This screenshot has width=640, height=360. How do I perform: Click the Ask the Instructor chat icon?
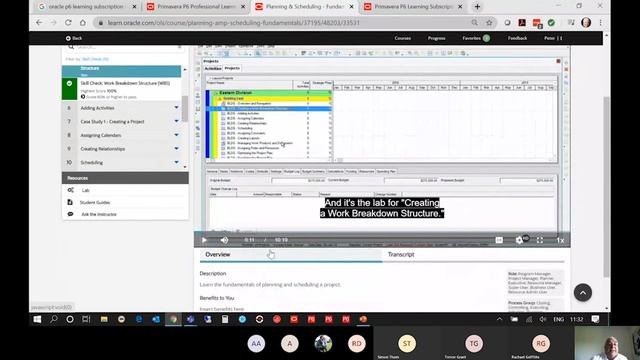coord(70,214)
